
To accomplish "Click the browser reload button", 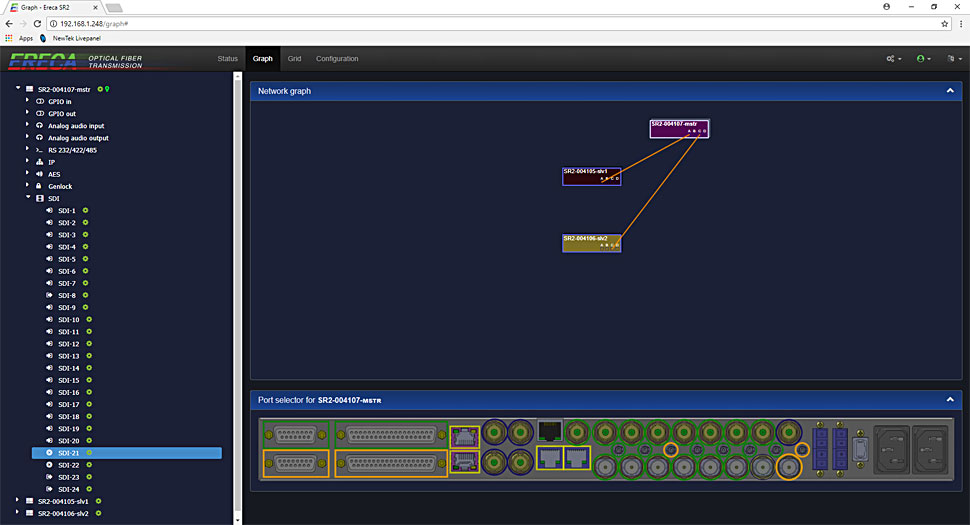I will (x=38, y=23).
